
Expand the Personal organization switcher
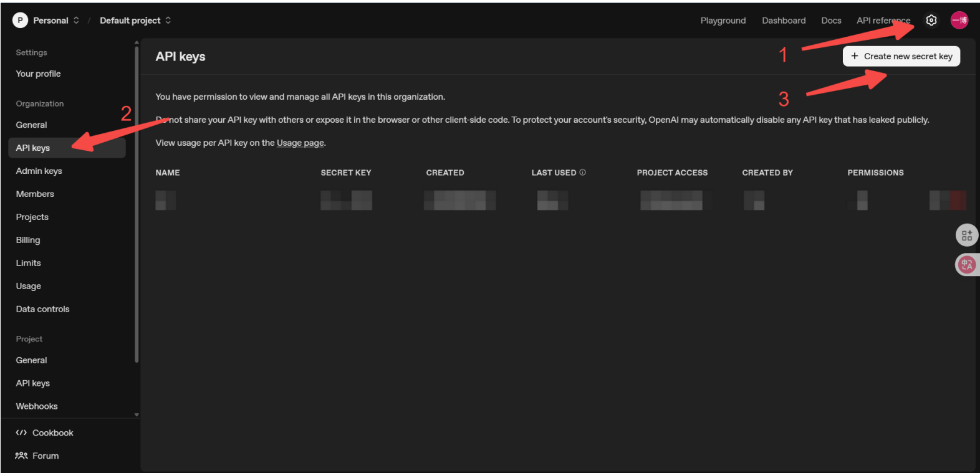click(76, 21)
